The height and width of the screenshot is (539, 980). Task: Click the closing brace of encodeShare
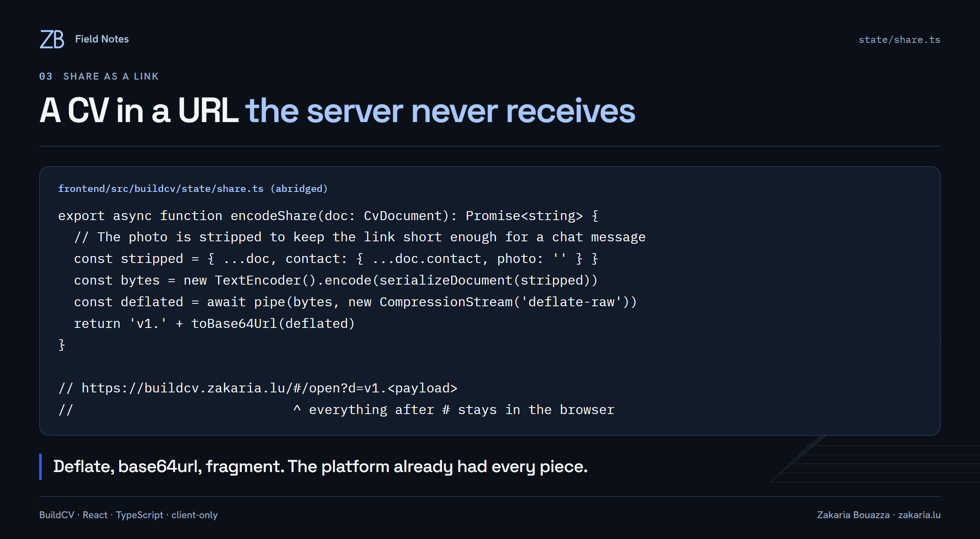62,345
